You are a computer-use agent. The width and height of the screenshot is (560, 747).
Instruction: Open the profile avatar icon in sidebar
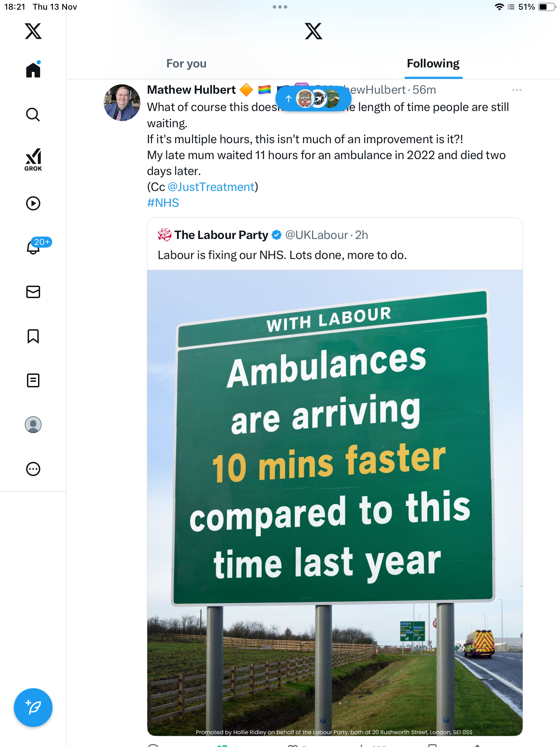coord(33,425)
